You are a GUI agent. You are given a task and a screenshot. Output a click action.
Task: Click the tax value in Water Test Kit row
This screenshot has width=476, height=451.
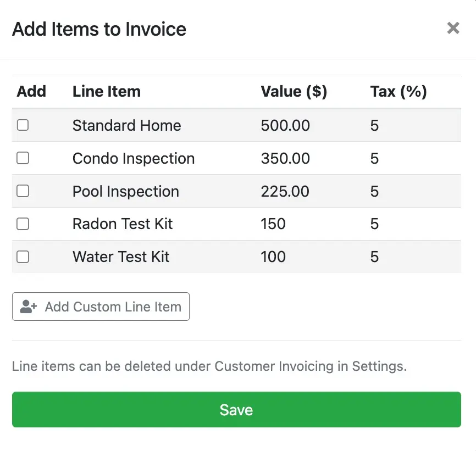click(374, 257)
